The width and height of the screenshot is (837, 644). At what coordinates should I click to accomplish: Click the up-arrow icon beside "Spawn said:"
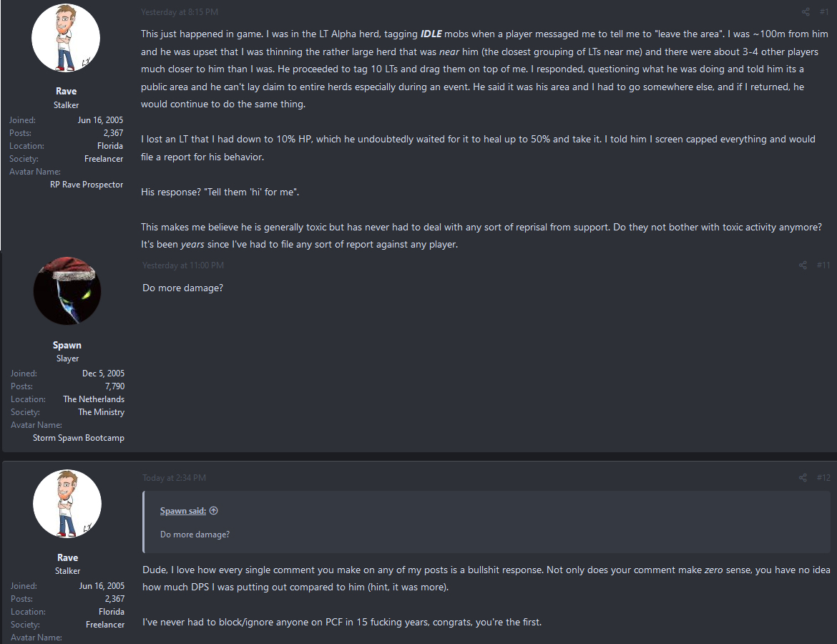[x=214, y=511]
